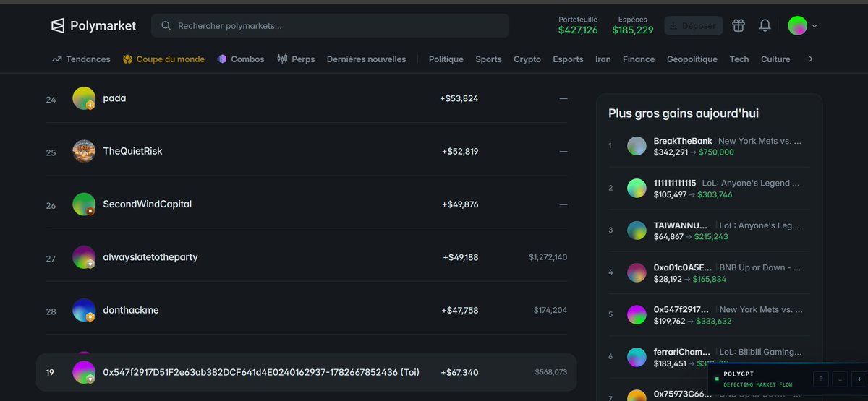
Task: Open 0xa01c0A5E... BNB Up or Down entry
Action: 709,272
